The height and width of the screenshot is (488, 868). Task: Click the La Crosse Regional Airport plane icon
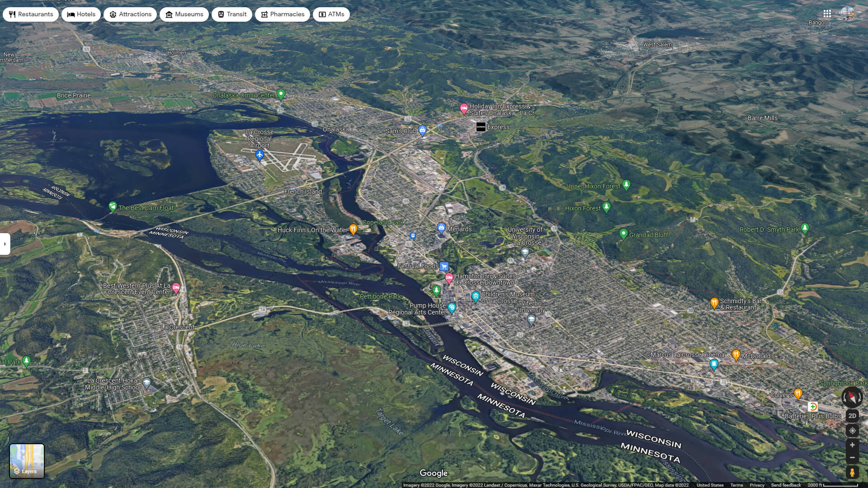pyautogui.click(x=259, y=155)
